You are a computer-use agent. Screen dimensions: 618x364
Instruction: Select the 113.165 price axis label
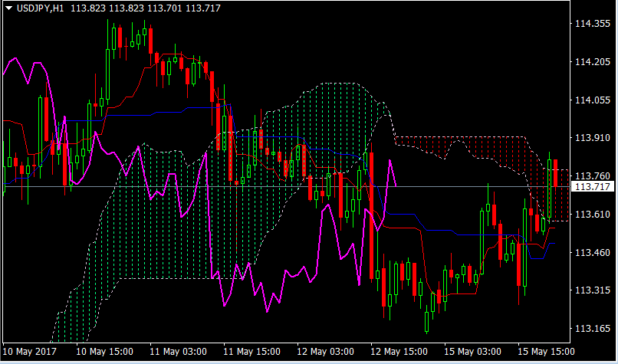point(591,329)
